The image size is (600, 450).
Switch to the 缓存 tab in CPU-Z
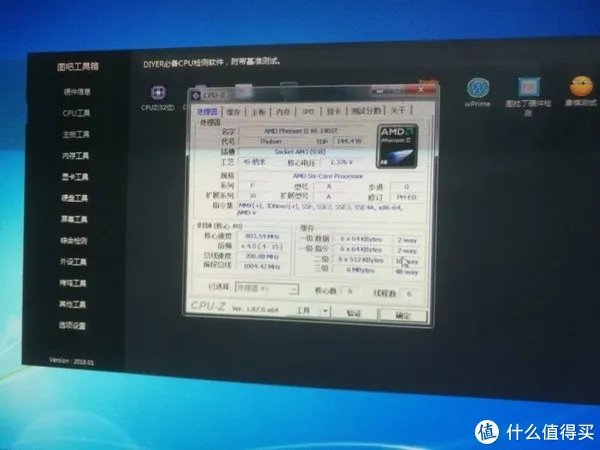pos(233,112)
